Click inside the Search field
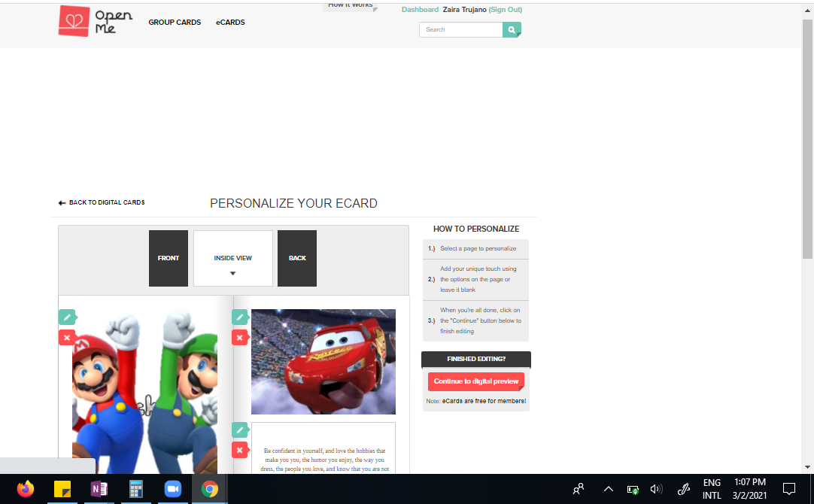The height and width of the screenshot is (504, 814). (x=461, y=29)
